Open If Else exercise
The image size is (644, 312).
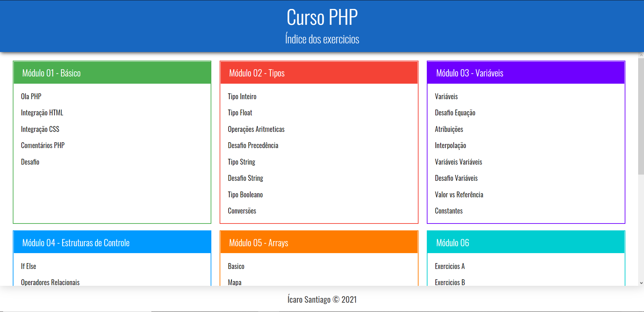coord(28,266)
